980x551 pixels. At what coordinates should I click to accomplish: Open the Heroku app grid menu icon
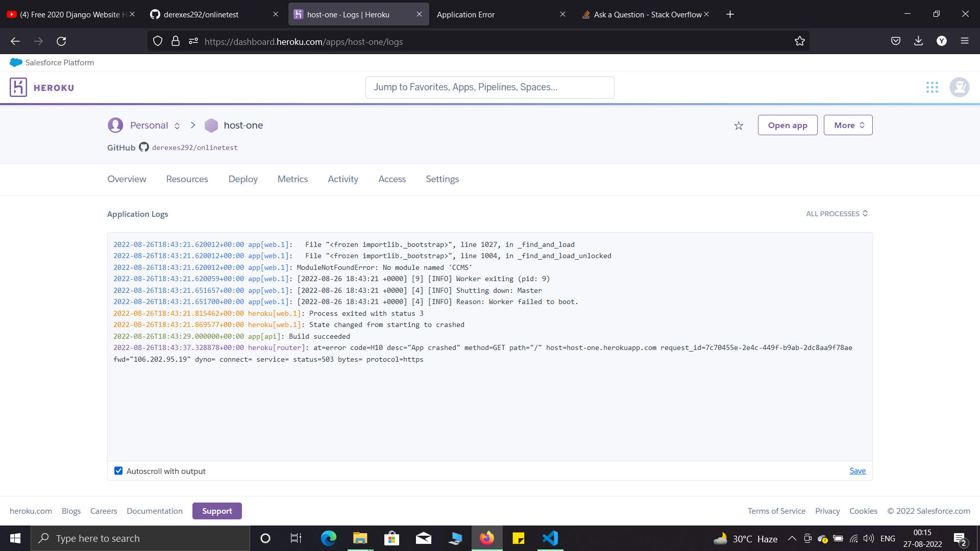(x=932, y=87)
